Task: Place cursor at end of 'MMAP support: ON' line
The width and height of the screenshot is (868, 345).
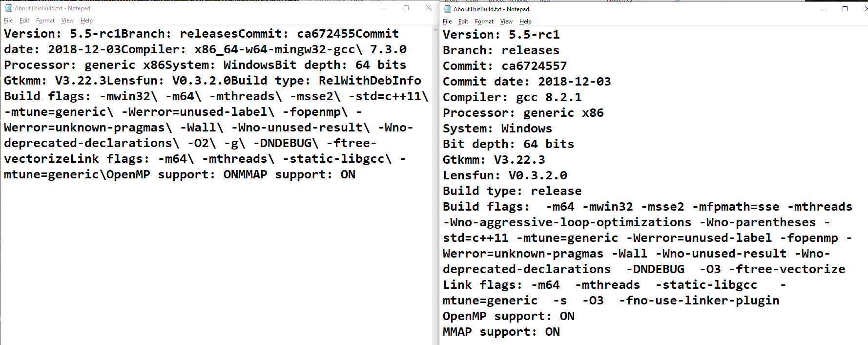Action: (x=560, y=332)
